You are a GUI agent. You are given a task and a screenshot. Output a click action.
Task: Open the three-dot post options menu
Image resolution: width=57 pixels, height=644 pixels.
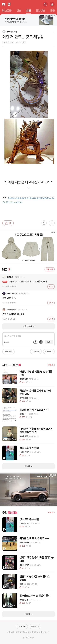[54, 32]
